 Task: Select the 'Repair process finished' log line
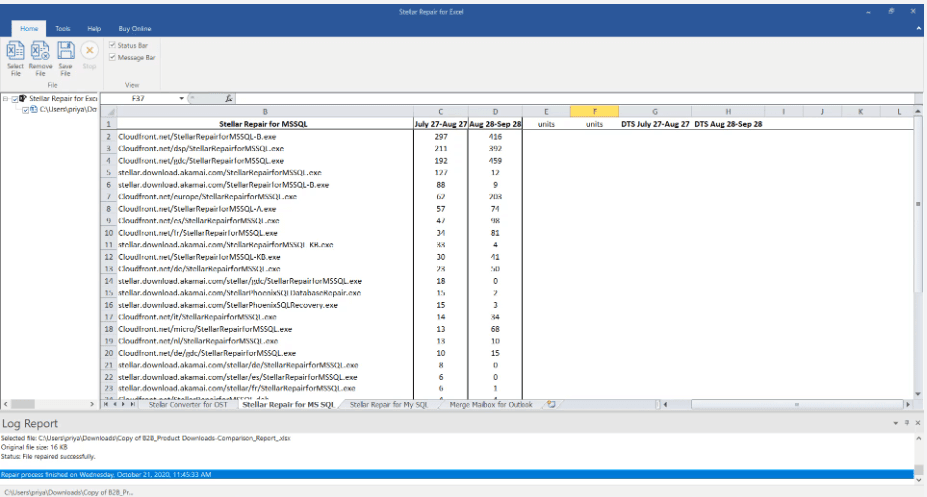click(x=456, y=475)
